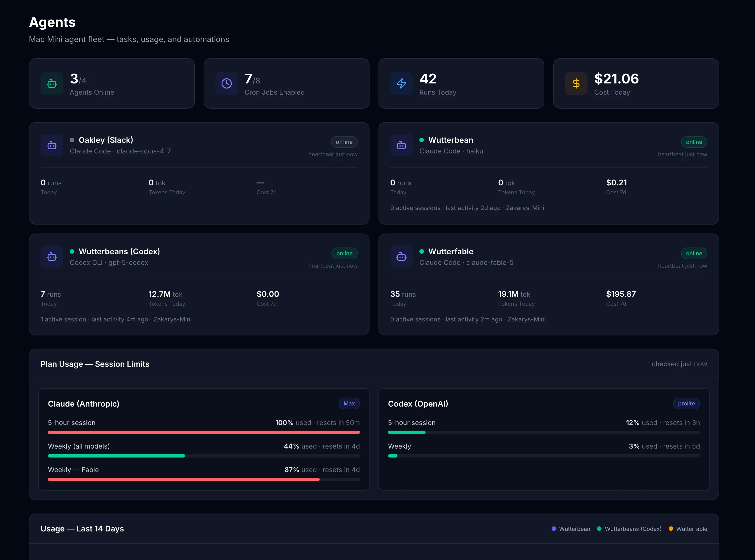This screenshot has width=755, height=560.
Task: Click the clock icon for Cron Jobs Enabled
Action: (x=226, y=83)
